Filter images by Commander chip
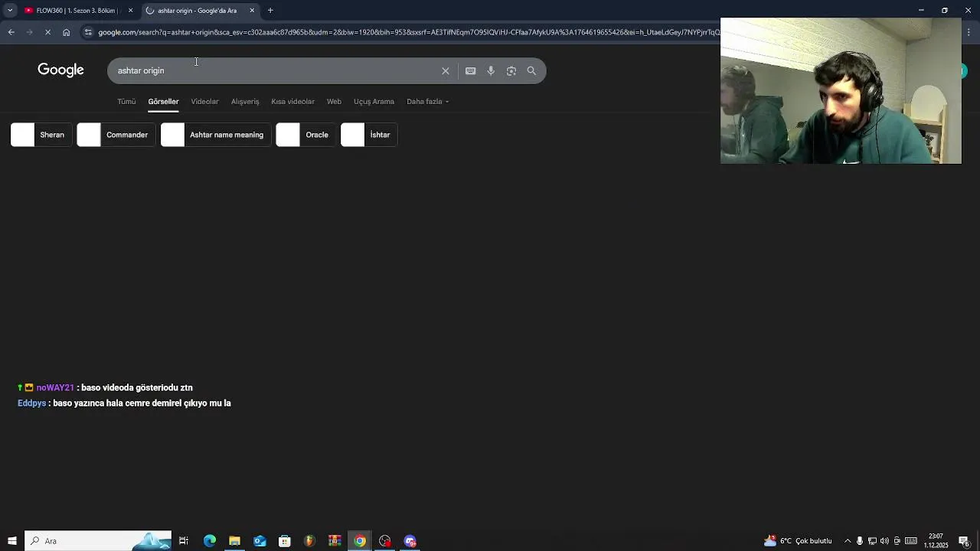Image resolution: width=980 pixels, height=551 pixels. (x=116, y=135)
